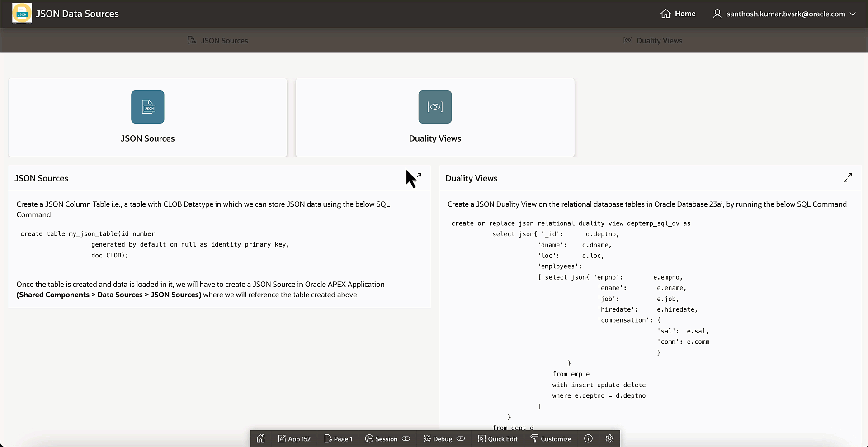The height and width of the screenshot is (447, 868).
Task: Click the 'Duality Views' region heading
Action: tap(472, 178)
